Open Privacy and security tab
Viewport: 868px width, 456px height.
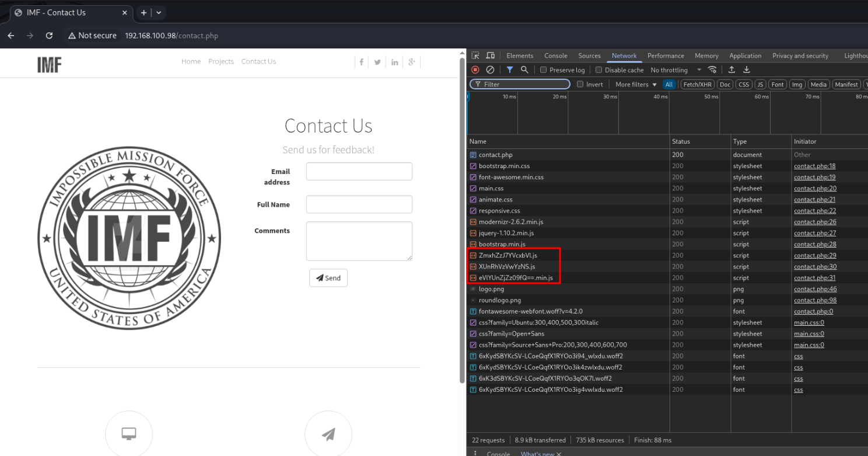[x=800, y=55]
